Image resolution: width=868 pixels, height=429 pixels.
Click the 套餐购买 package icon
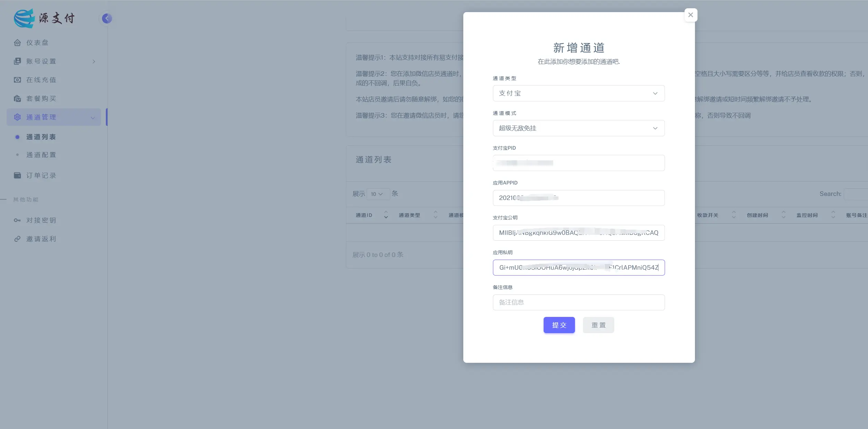17,99
